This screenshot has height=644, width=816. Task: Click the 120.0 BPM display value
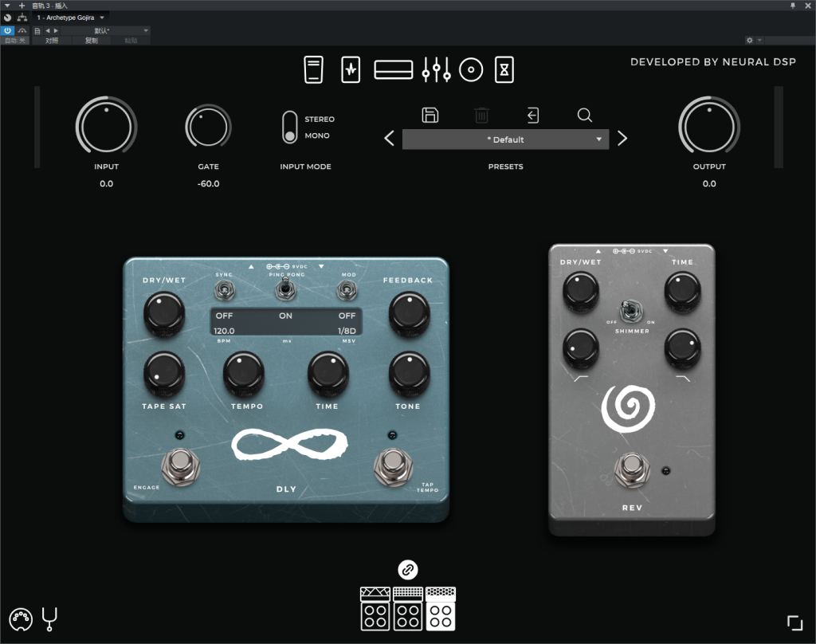tap(224, 331)
